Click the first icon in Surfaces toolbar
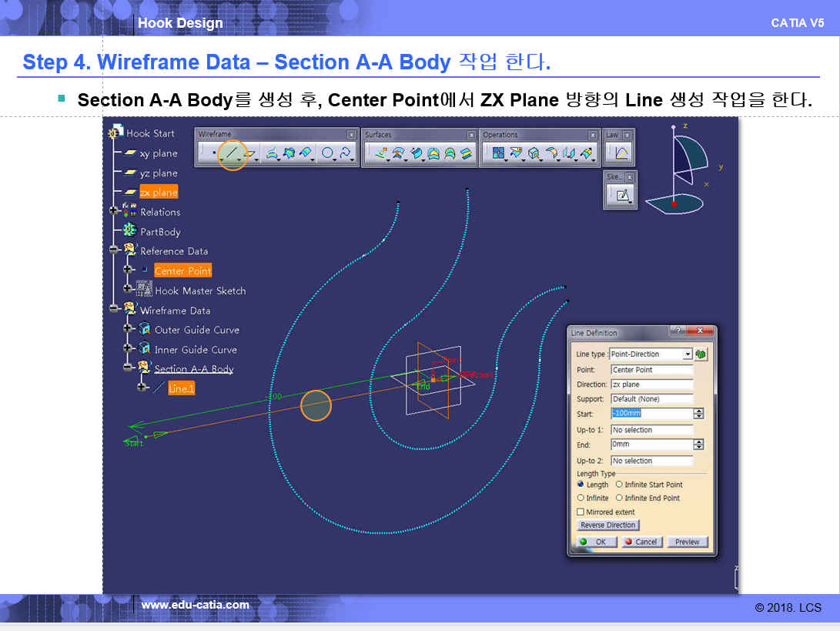The width and height of the screenshot is (840, 631). pos(380,153)
